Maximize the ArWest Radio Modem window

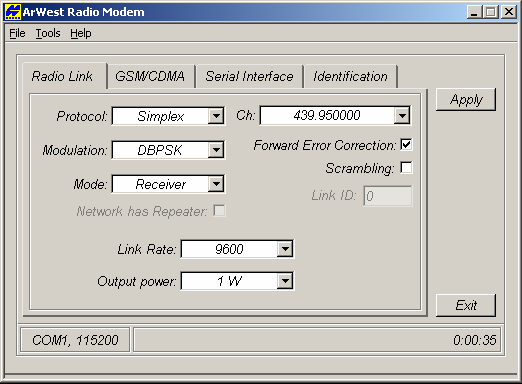coord(491,12)
